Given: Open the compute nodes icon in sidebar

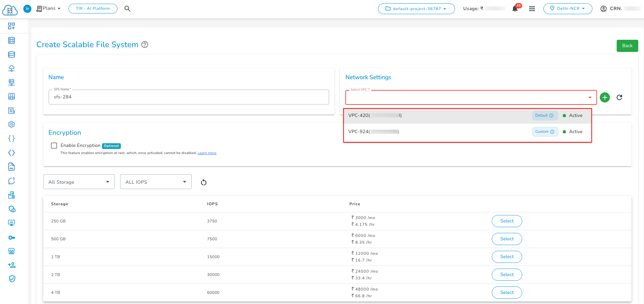Looking at the screenshot, I should pos(11,40).
